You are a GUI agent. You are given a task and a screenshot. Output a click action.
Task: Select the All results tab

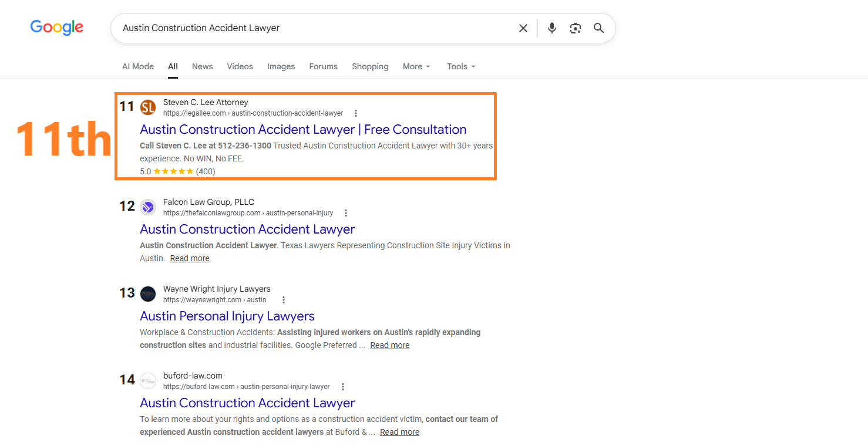[173, 66]
